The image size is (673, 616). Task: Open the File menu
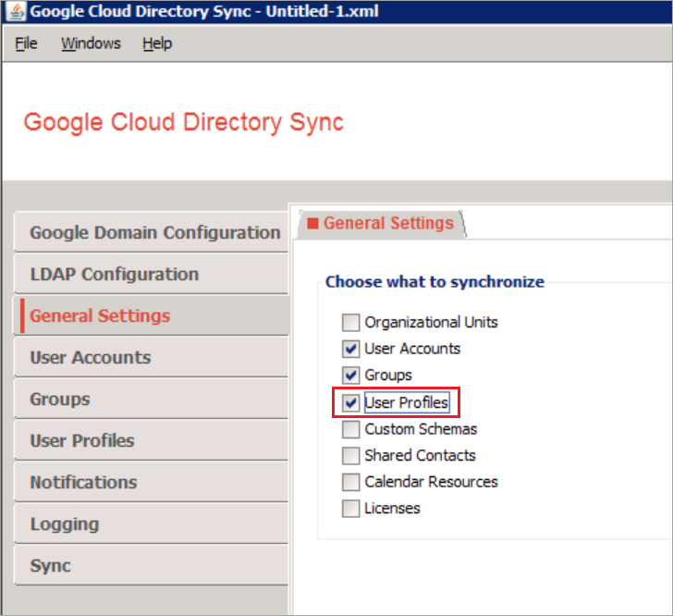tap(26, 43)
